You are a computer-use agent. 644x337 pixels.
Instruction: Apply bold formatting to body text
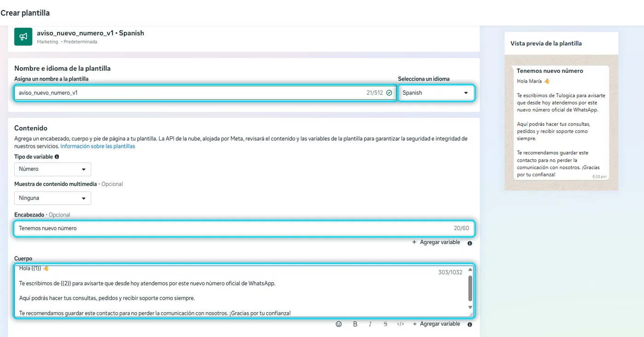pyautogui.click(x=355, y=324)
